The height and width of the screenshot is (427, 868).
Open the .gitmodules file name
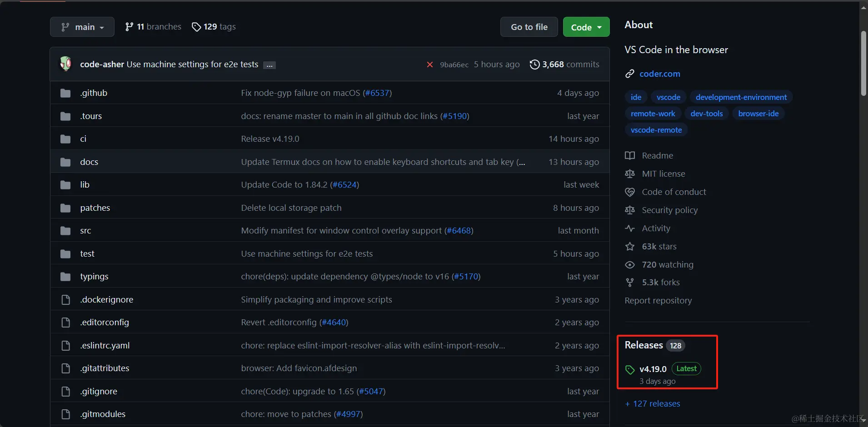tap(103, 414)
